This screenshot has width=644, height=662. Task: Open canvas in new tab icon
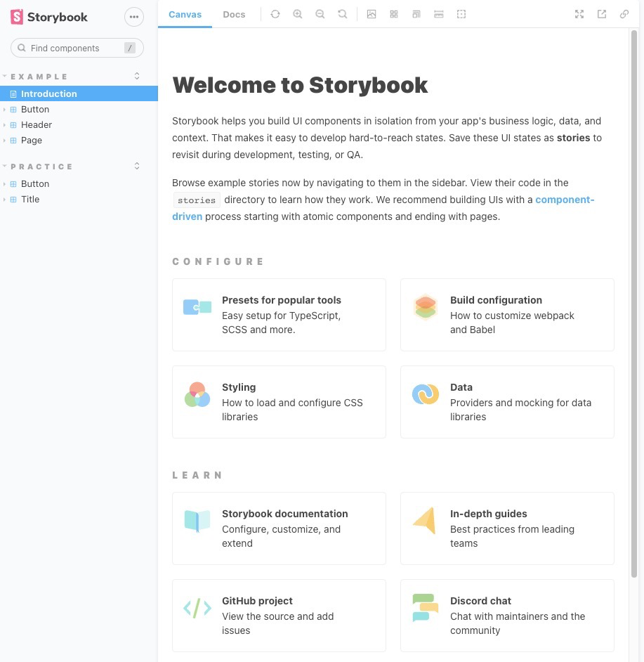tap(602, 14)
